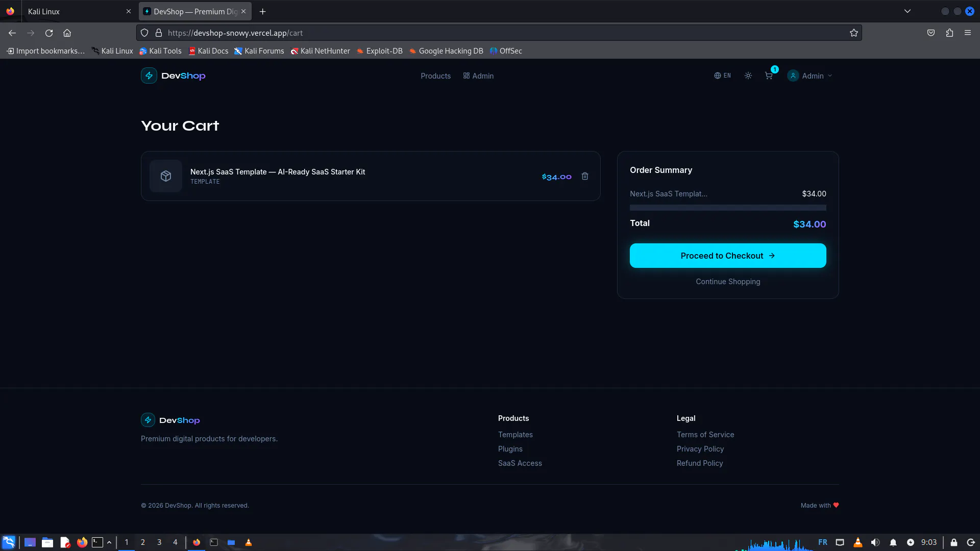Screen dimensions: 980x551
Task: Open Kali Docs bookmark
Action: (x=208, y=51)
